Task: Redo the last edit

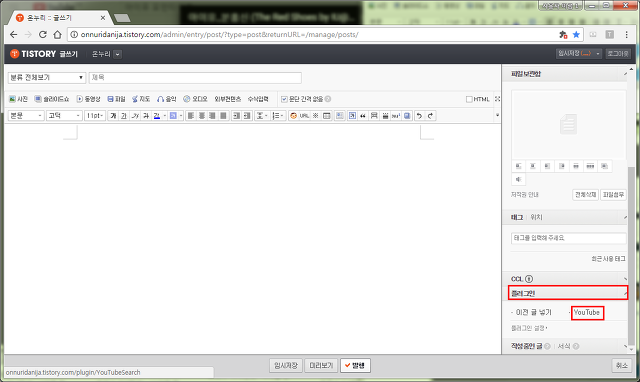Action: tap(430, 116)
